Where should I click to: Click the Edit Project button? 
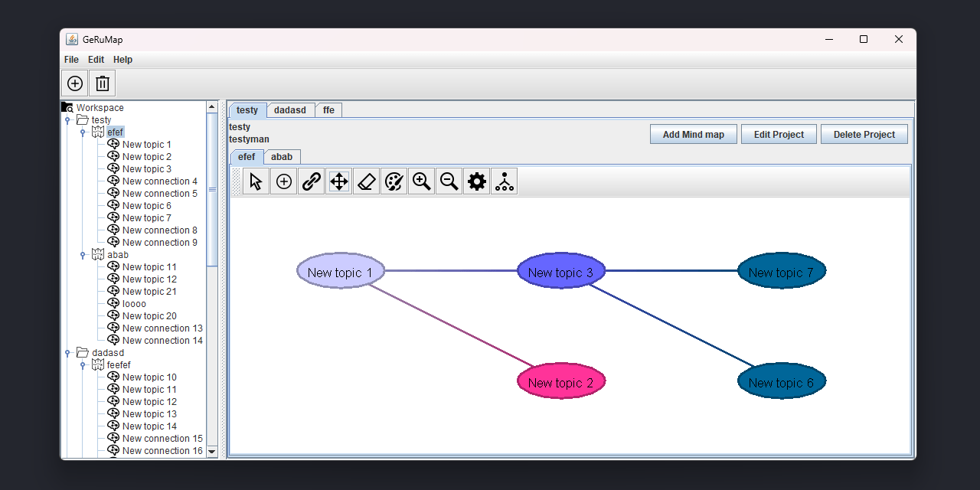(779, 133)
